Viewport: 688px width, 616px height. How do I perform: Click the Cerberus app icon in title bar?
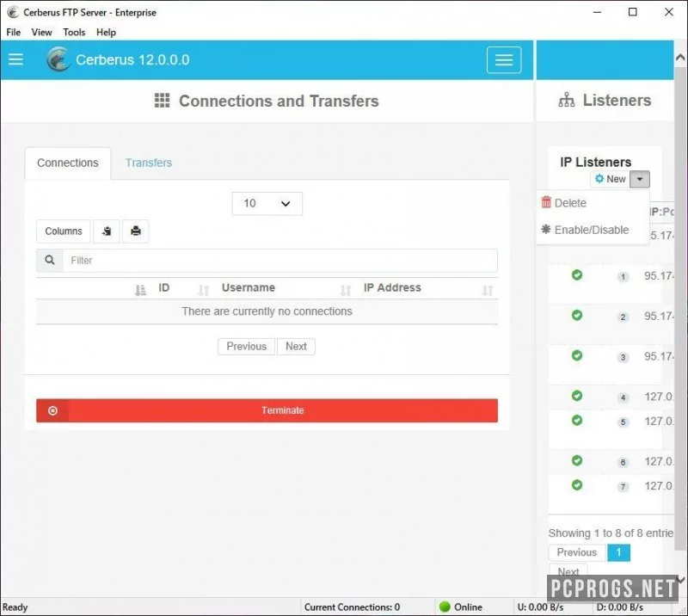(x=13, y=12)
